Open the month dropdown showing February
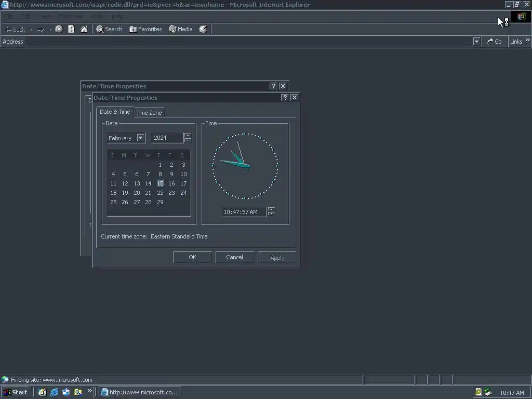Screen dimensions: 532x399 click(140, 138)
